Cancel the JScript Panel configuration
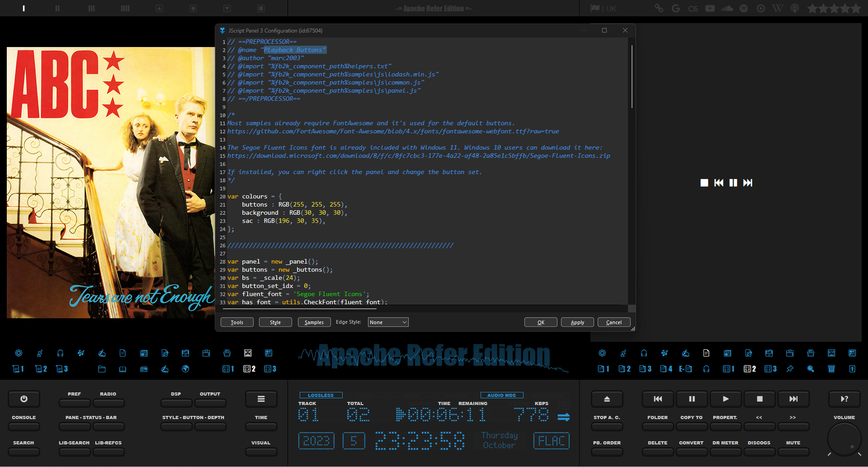The width and height of the screenshot is (868, 467). point(614,322)
